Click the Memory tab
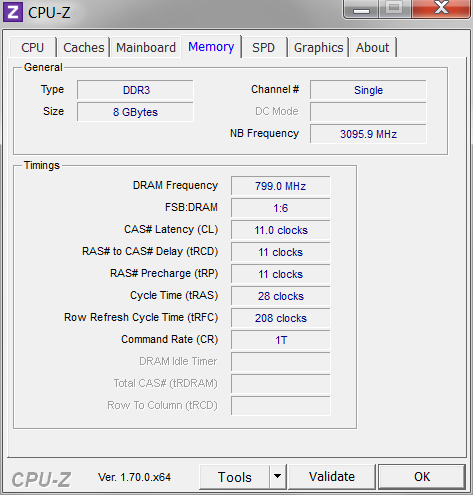 click(x=211, y=47)
